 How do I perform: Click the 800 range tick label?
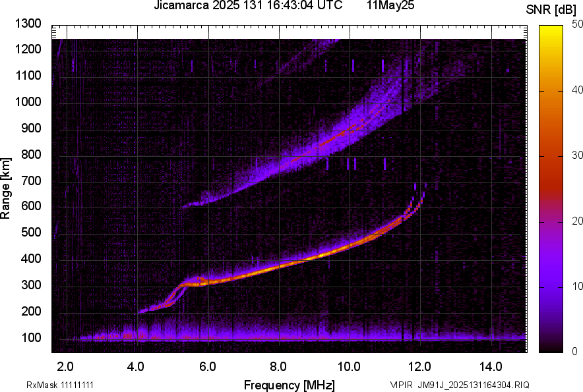pos(31,154)
